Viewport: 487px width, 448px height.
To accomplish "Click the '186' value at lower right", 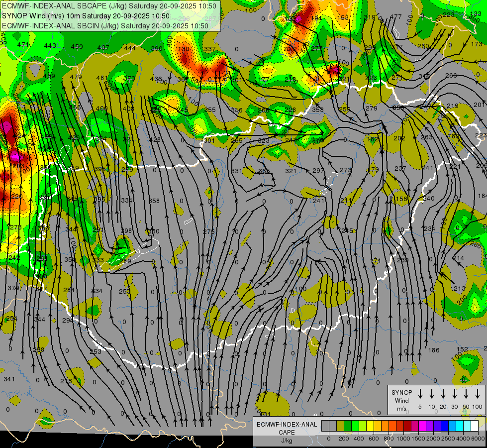I will tap(434, 350).
